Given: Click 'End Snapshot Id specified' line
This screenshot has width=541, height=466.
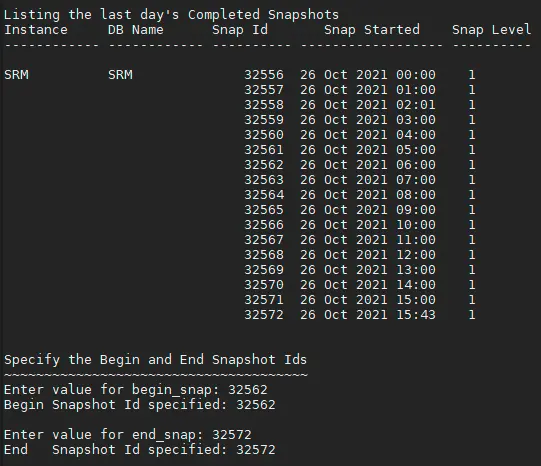Looking at the screenshot, I should coord(140,450).
